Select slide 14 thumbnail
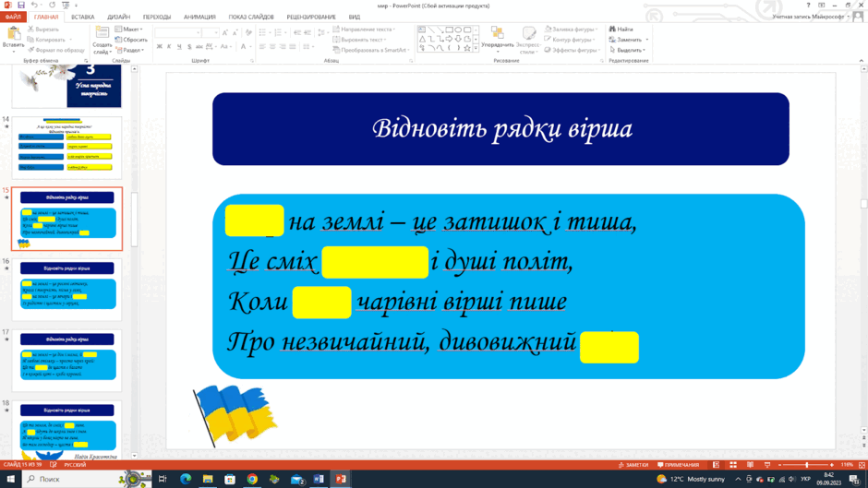 coord(67,148)
